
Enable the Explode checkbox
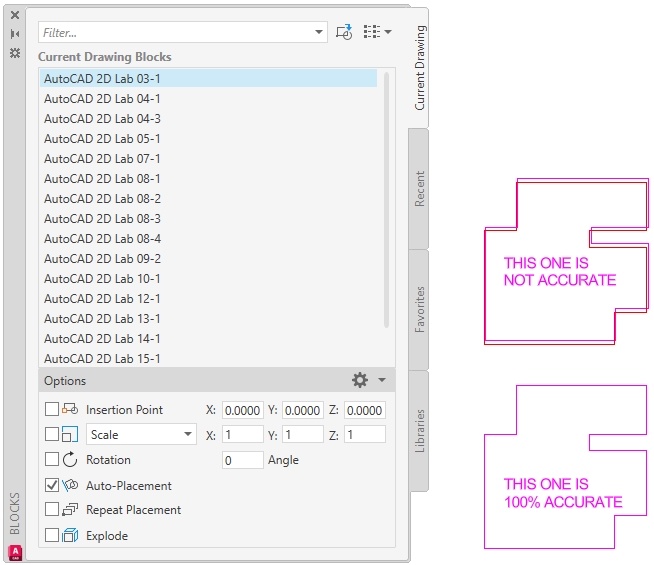[52, 535]
